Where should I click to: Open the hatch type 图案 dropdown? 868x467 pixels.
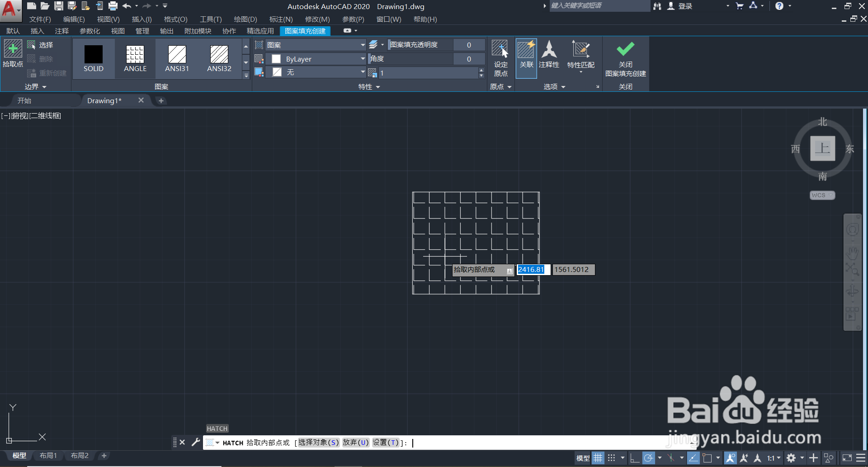(x=316, y=45)
